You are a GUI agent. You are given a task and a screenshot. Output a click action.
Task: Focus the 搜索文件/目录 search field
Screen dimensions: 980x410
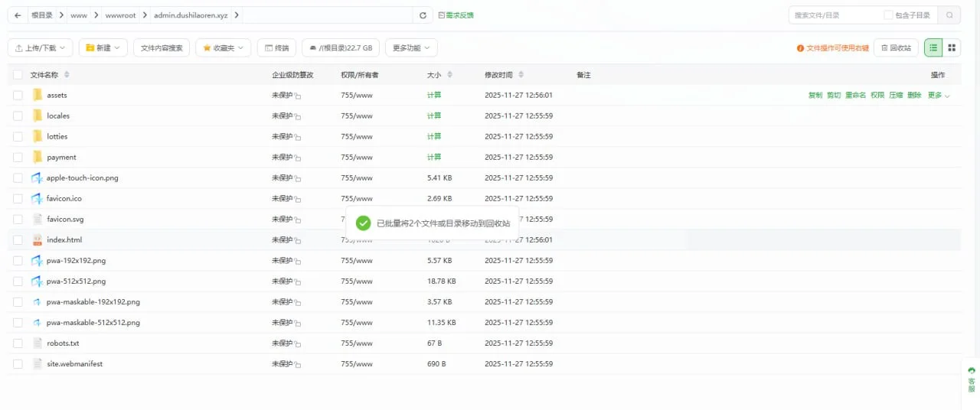point(835,15)
